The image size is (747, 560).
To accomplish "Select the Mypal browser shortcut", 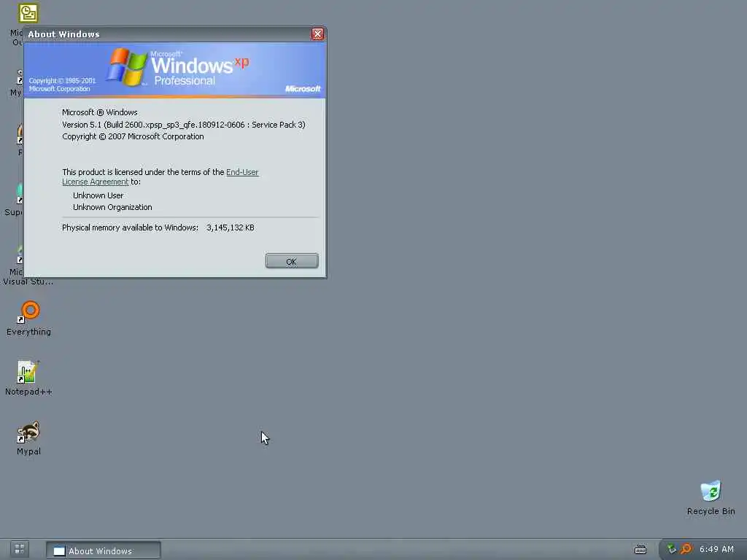I will tap(28, 438).
